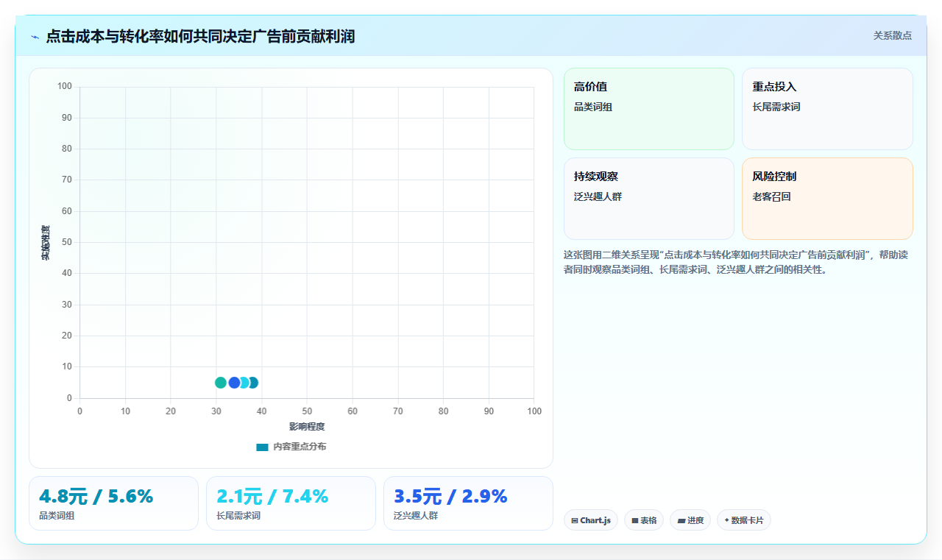Click the lightning icon beside the title
942x560 pixels.
pos(35,37)
